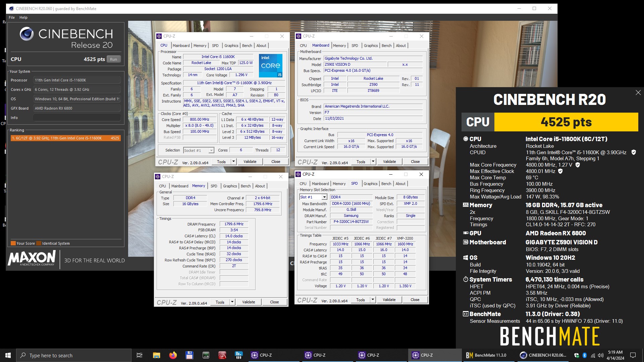
Task: Click the Intel Core i5 logo badge
Action: (271, 65)
